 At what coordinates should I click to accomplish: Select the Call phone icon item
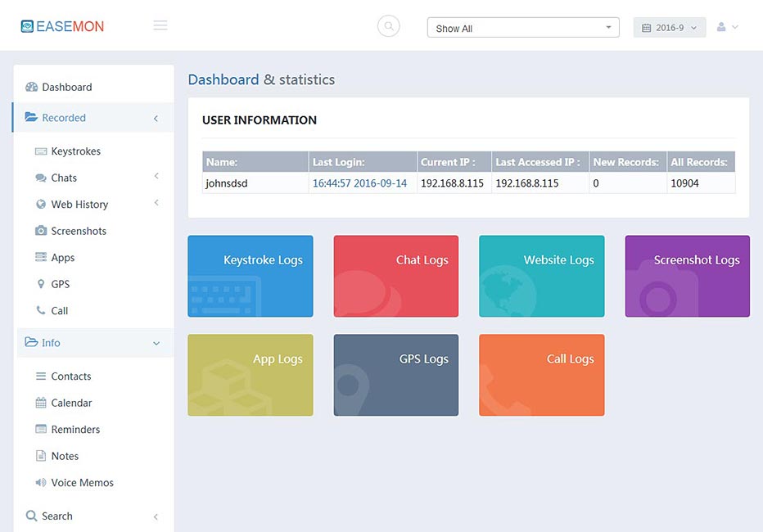point(41,310)
